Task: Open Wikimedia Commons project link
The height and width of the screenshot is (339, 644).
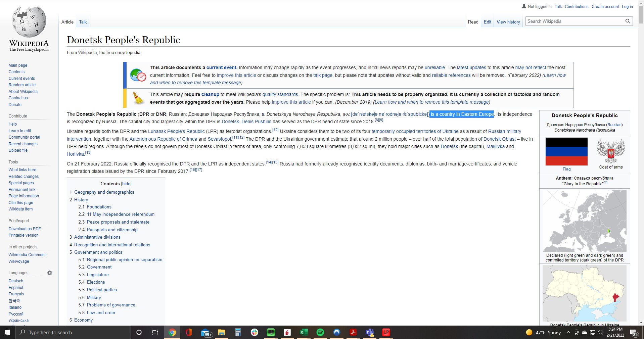Action: coord(28,255)
